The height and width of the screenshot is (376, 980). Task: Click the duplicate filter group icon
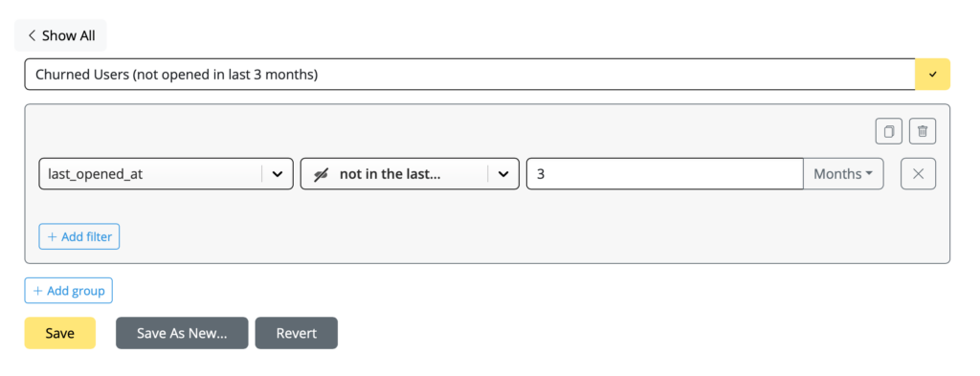(x=888, y=131)
